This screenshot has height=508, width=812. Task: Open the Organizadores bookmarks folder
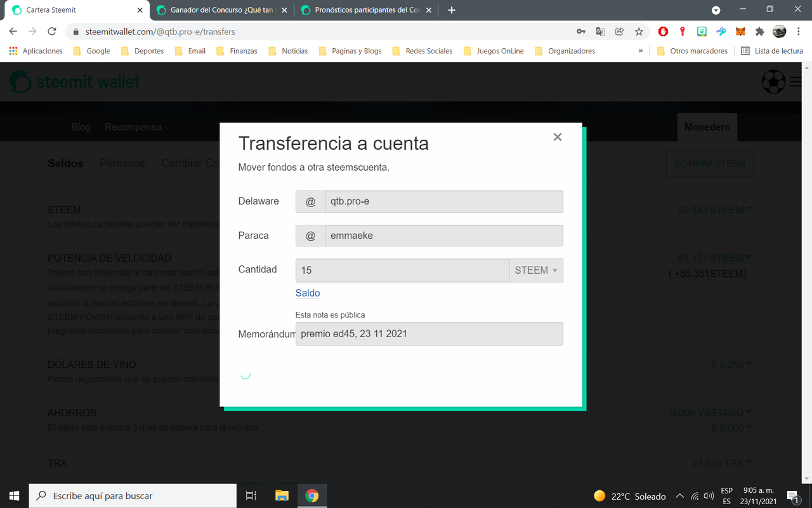point(565,51)
